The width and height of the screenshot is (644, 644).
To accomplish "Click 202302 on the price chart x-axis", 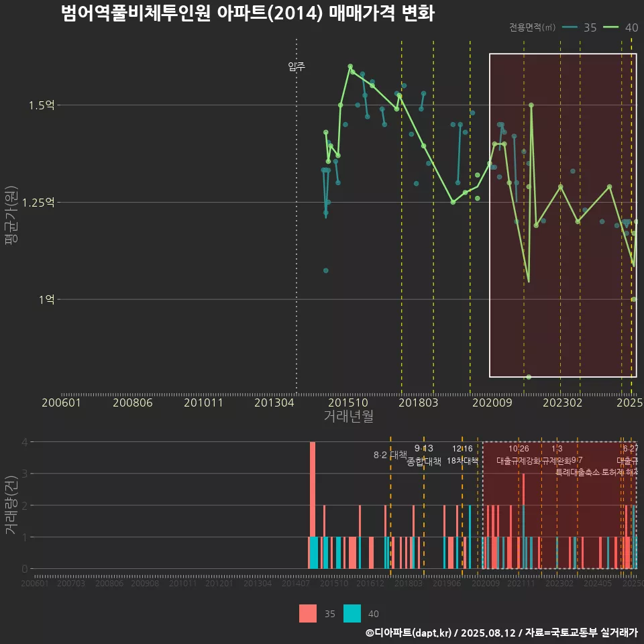I will point(563,402).
